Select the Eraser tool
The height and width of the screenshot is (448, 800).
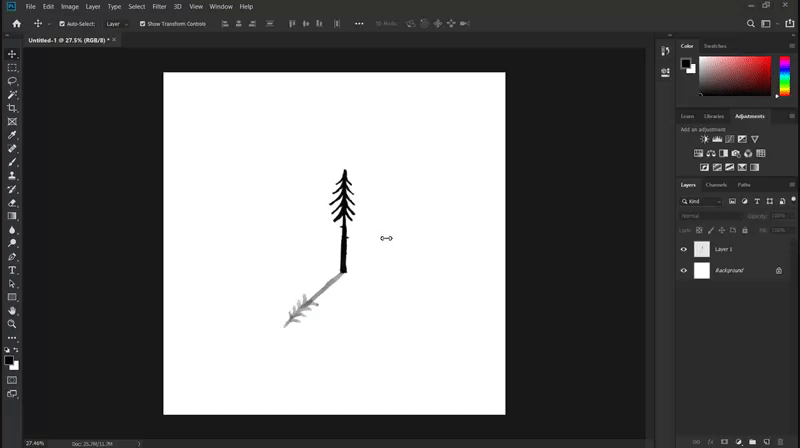12,203
